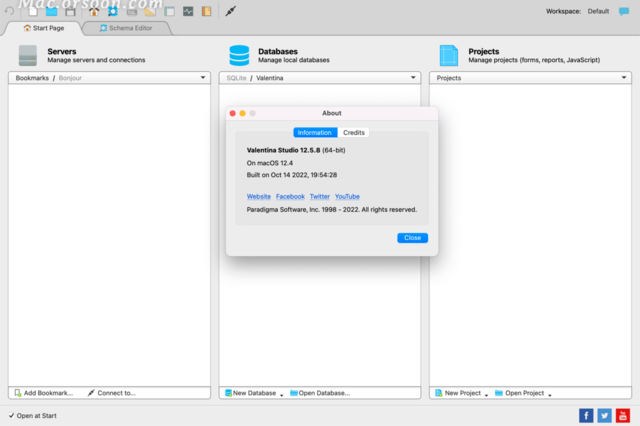Click the ruler triangle designer toolbar icon
Image resolution: width=640 pixels, height=426 pixels.
click(x=150, y=11)
